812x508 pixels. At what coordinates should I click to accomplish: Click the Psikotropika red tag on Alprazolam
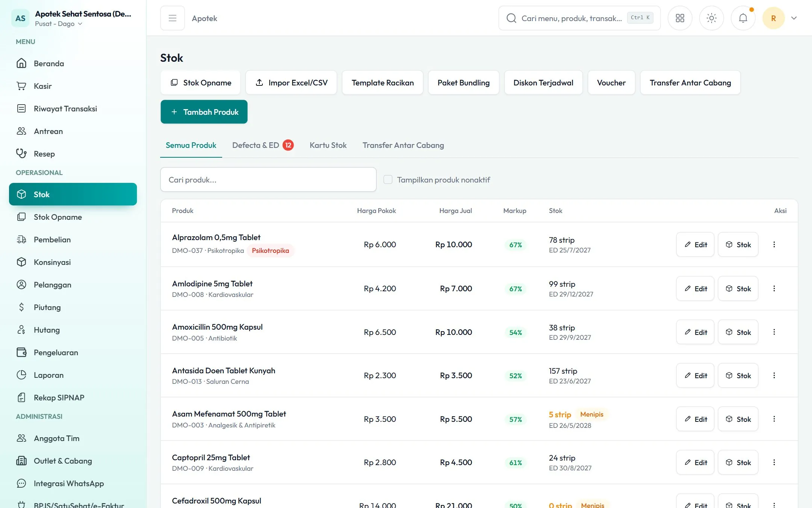[270, 251]
